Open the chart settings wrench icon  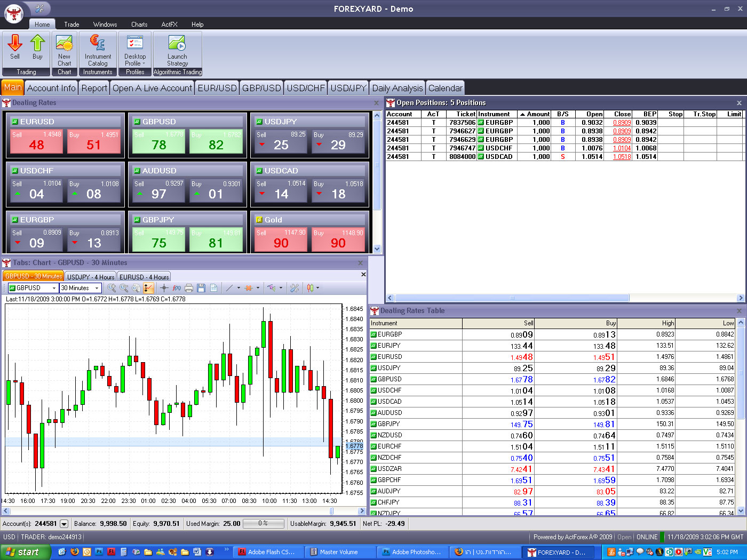click(x=294, y=287)
